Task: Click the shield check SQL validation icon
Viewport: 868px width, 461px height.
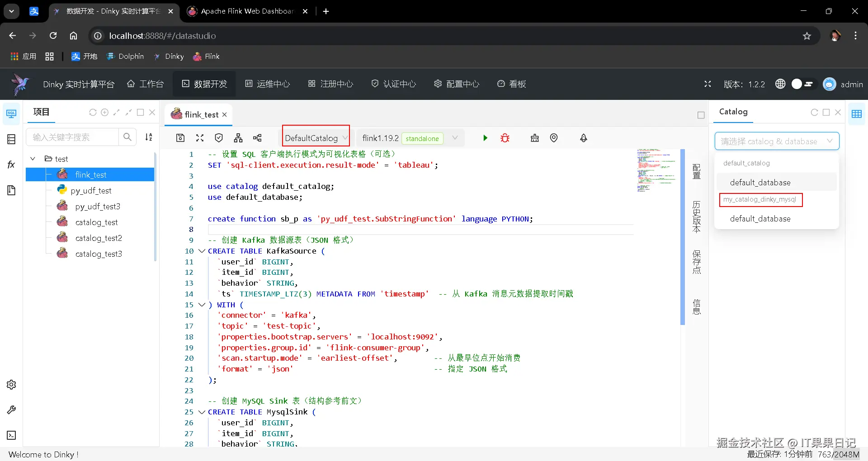Action: click(219, 138)
